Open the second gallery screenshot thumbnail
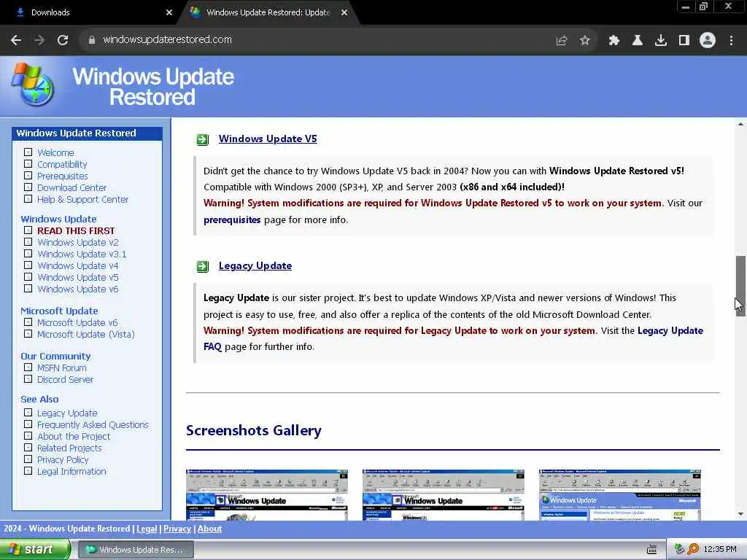The width and height of the screenshot is (747, 560). (x=444, y=495)
